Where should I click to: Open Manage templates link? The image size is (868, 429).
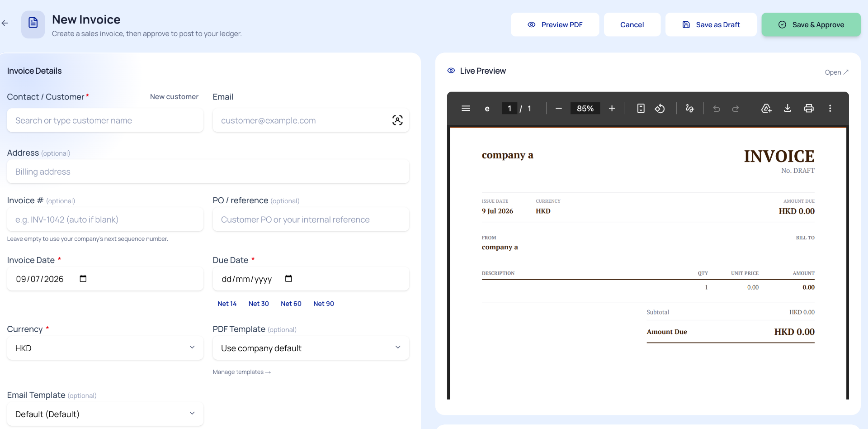(242, 372)
